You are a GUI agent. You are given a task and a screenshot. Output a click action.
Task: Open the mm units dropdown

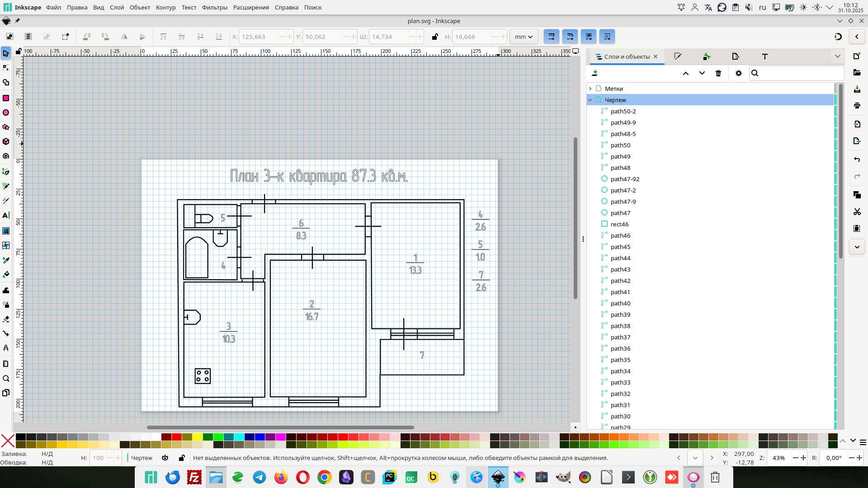[x=524, y=37]
